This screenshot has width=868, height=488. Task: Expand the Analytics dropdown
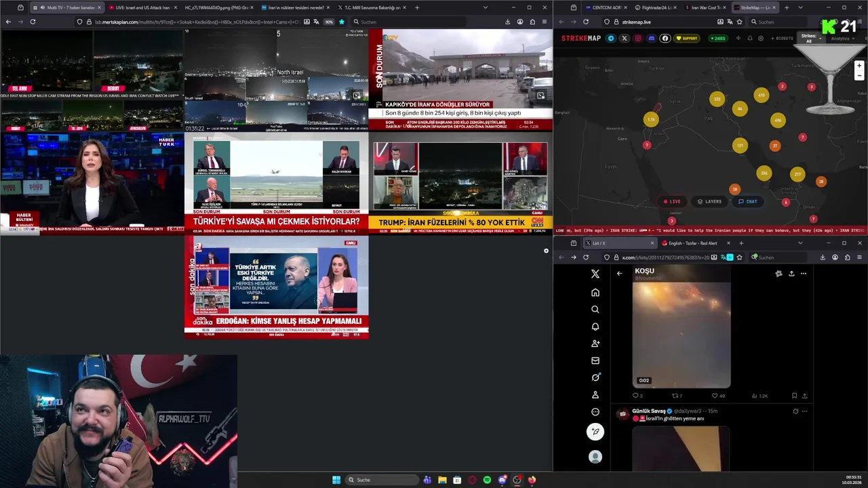click(x=842, y=39)
